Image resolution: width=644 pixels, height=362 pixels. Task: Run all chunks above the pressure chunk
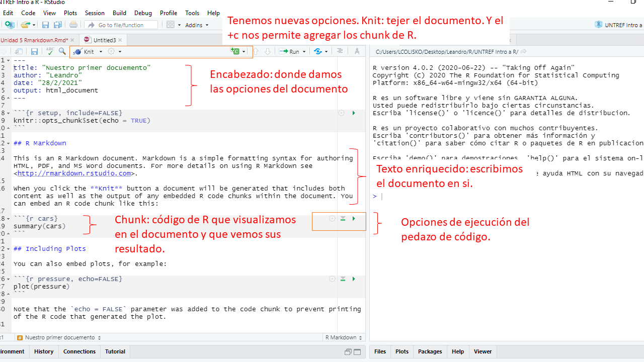pos(343,279)
